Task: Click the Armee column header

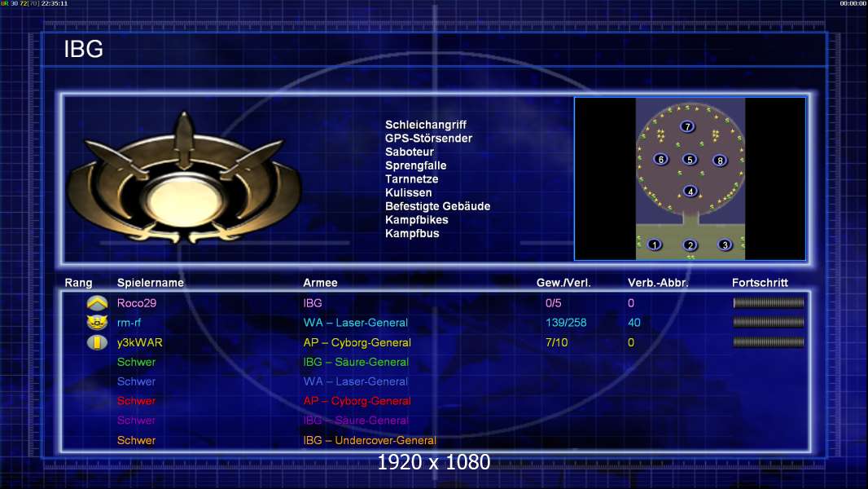Action: pyautogui.click(x=320, y=283)
